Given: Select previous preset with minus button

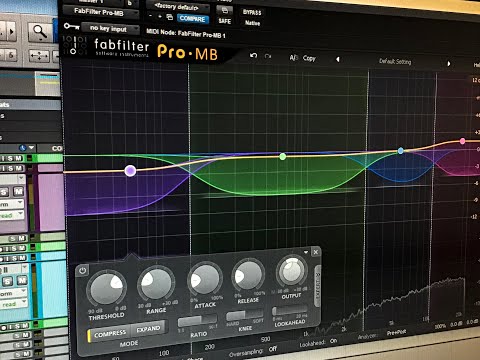Looking at the screenshot, I should [151, 16].
